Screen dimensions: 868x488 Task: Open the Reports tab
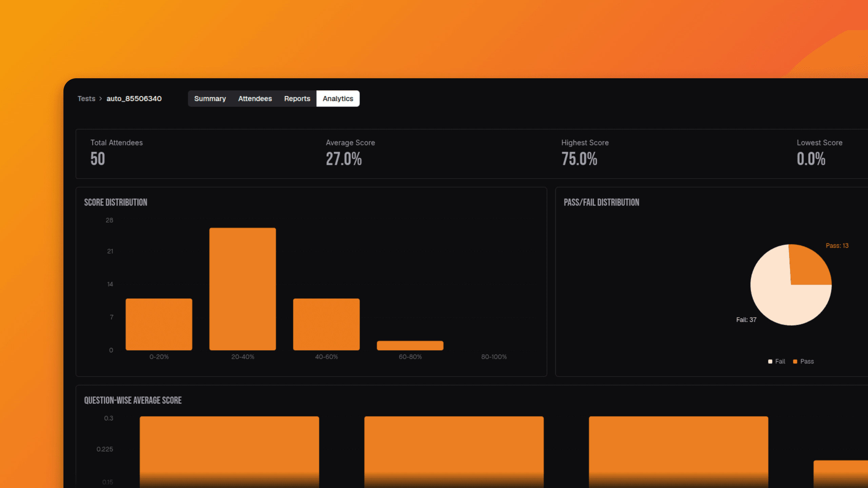[297, 99]
